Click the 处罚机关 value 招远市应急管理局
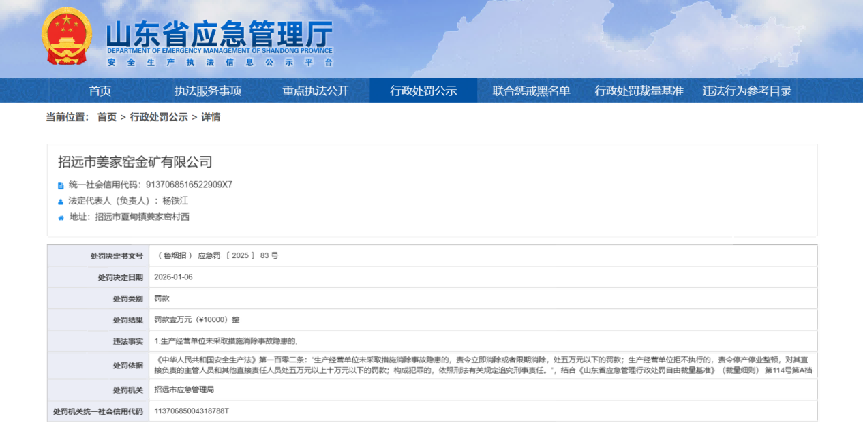 tap(185, 389)
